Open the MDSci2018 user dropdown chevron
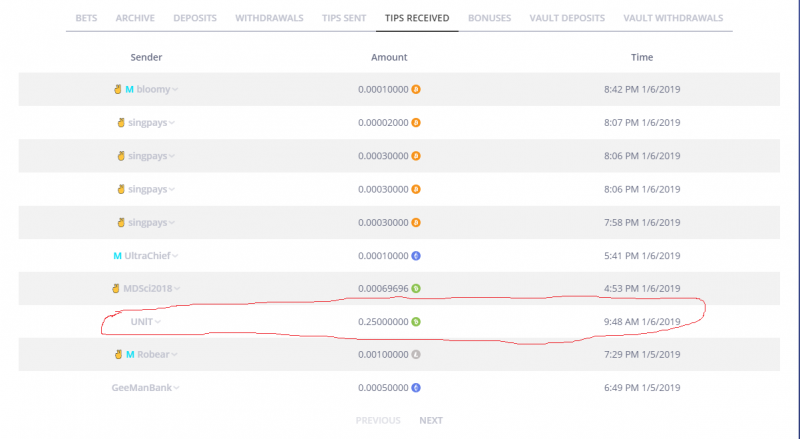The image size is (800, 439). coord(177,289)
